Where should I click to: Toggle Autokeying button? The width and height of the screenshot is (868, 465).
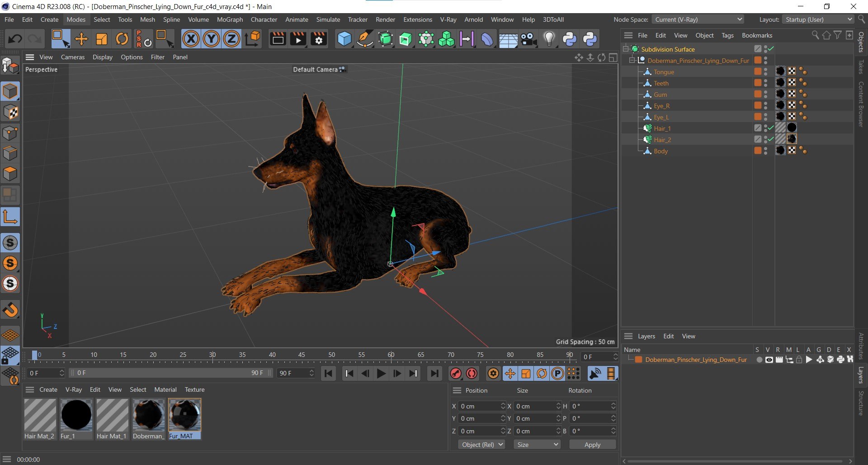click(472, 373)
